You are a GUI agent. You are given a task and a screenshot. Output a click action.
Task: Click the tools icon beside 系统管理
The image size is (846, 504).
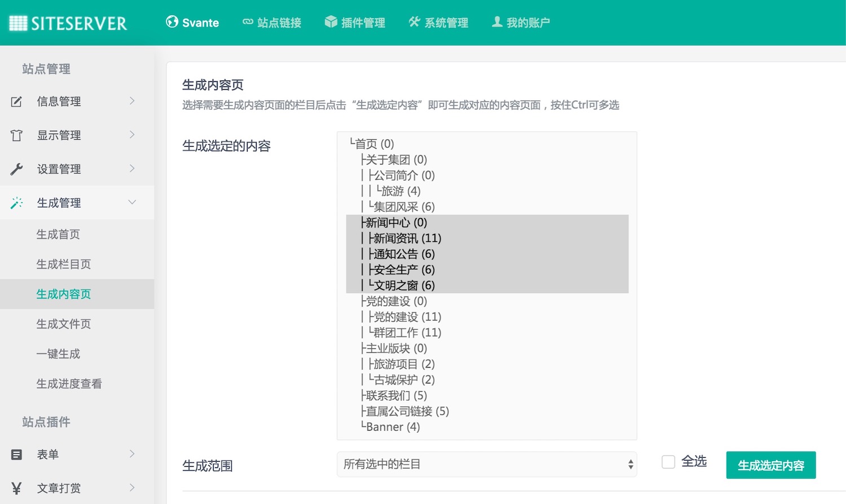415,22
